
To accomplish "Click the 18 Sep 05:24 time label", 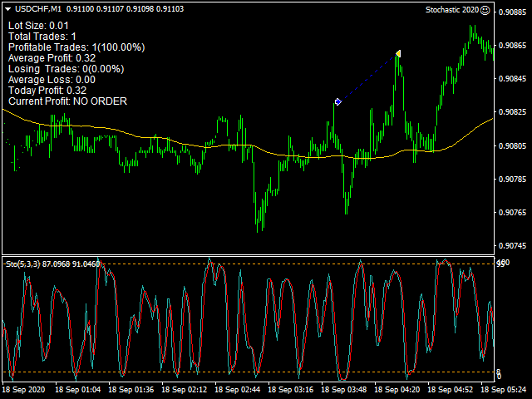I will tap(504, 390).
